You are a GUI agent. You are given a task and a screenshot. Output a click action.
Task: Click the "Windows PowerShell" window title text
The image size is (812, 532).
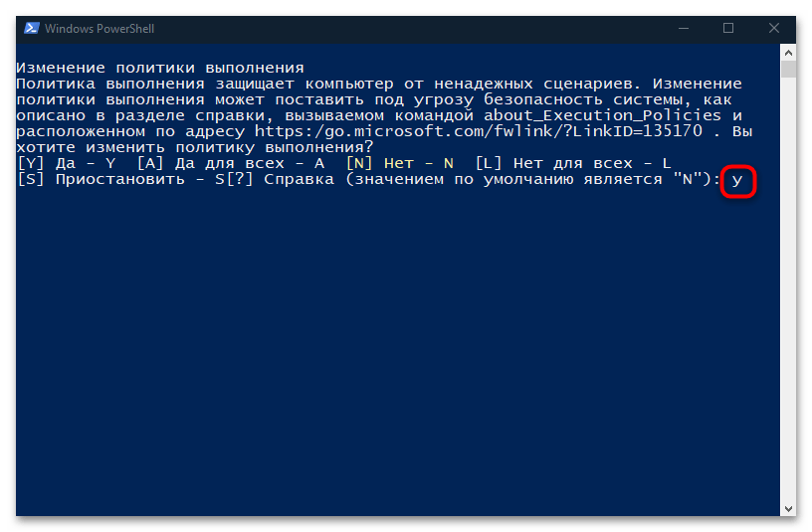(x=100, y=29)
